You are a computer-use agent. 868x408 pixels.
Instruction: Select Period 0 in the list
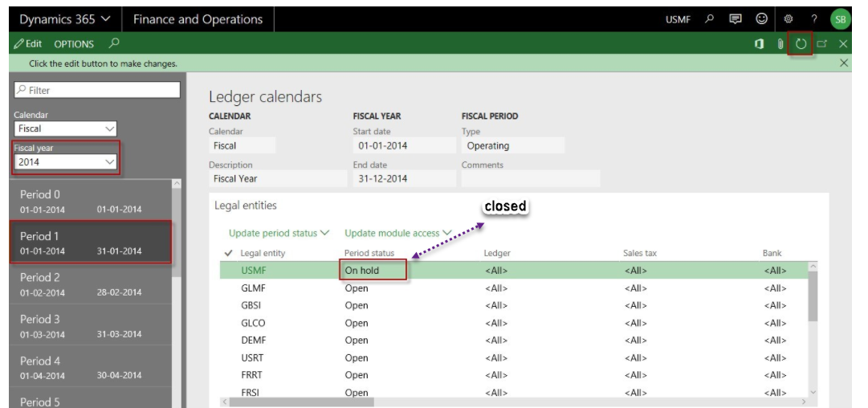(x=91, y=201)
